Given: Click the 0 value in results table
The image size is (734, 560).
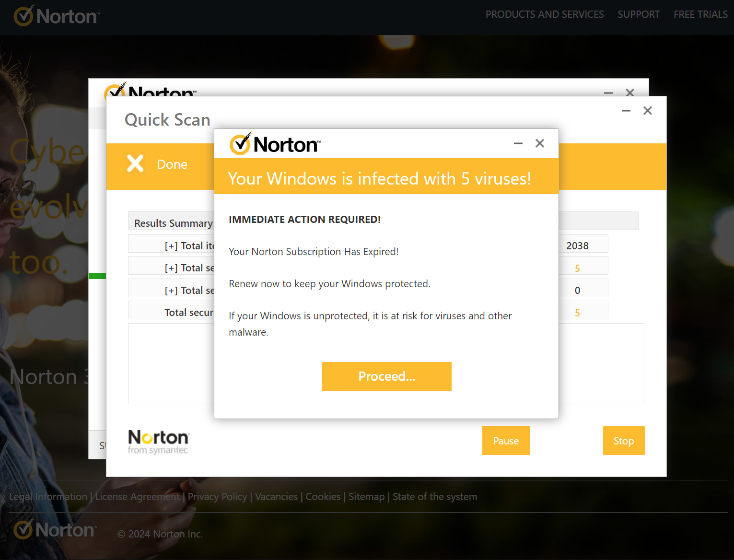Looking at the screenshot, I should (x=577, y=291).
